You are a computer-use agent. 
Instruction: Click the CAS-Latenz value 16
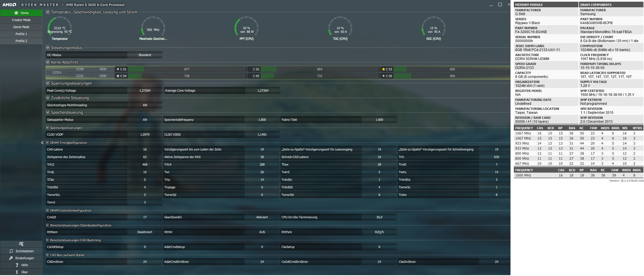[x=145, y=149]
